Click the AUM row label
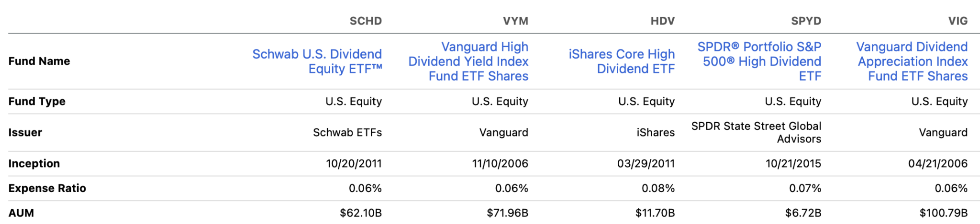The width and height of the screenshot is (980, 224). pyautogui.click(x=21, y=213)
